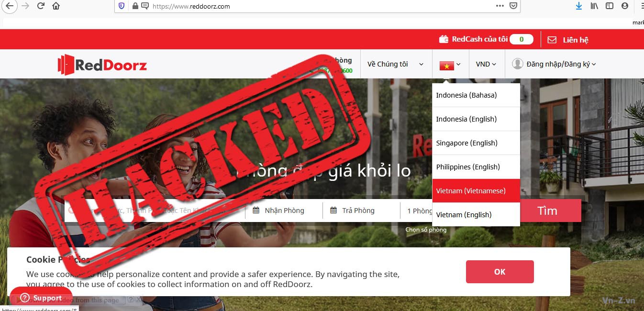Open the Firefox downloads arrow
Screen dimensions: 644x311
(x=579, y=6)
